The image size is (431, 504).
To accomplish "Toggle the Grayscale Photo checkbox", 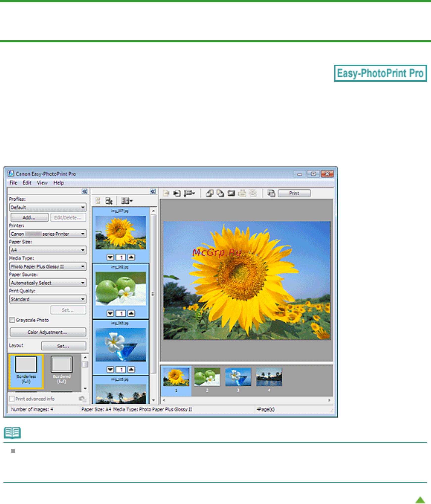I will point(12,320).
